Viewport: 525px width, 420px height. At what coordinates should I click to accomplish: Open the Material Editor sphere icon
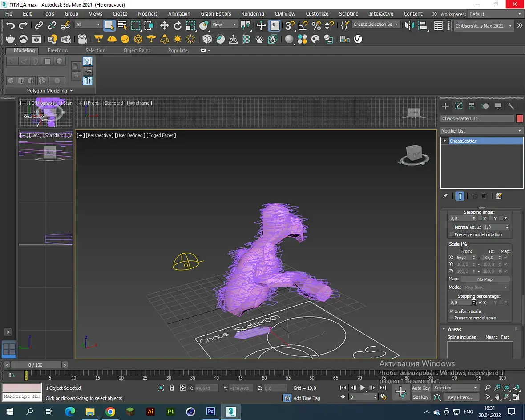[x=289, y=39]
